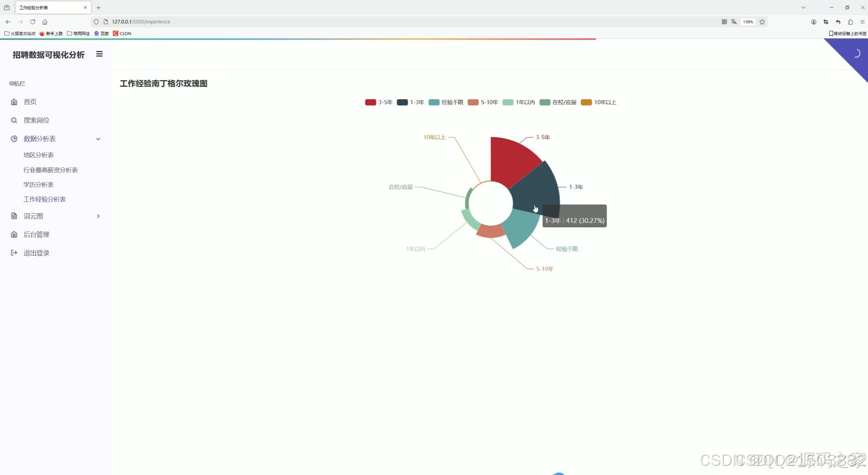Click the CSDN bookmark
The image size is (868, 475).
pos(122,33)
